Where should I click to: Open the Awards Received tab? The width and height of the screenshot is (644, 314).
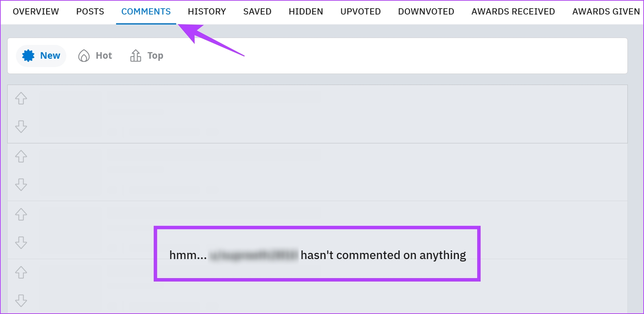tap(513, 12)
